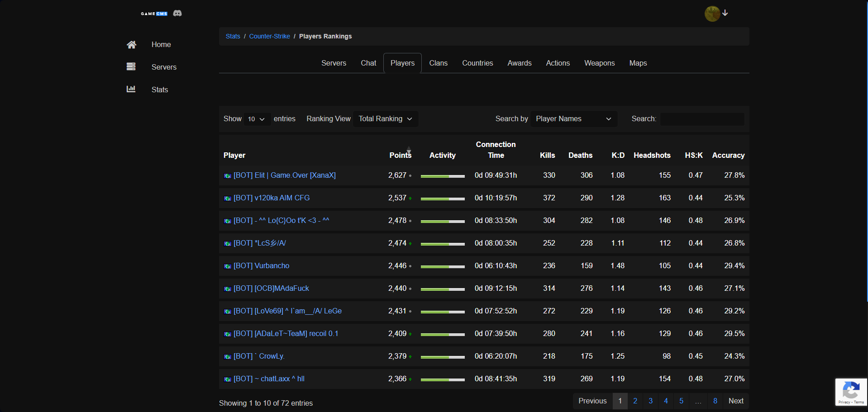Go to pagination page 2

point(635,401)
